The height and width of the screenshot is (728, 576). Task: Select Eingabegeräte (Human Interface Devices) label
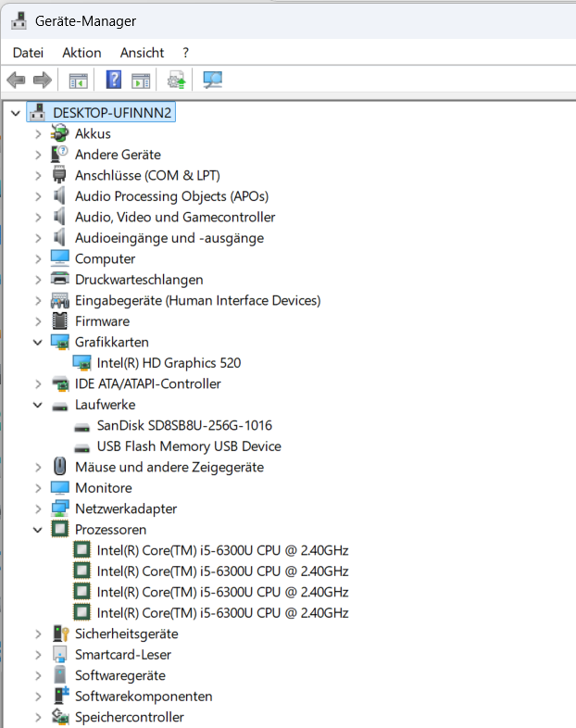[x=198, y=301]
